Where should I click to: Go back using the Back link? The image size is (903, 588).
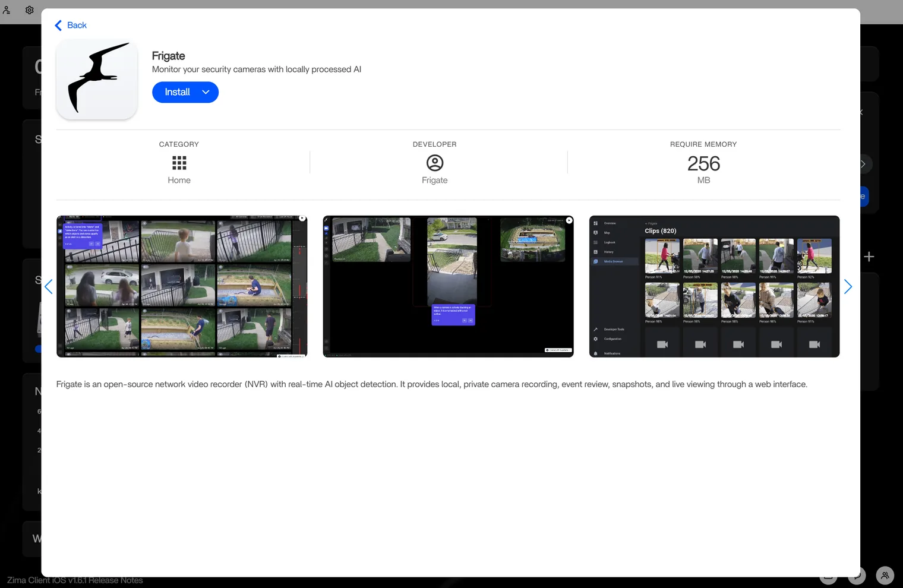(71, 25)
